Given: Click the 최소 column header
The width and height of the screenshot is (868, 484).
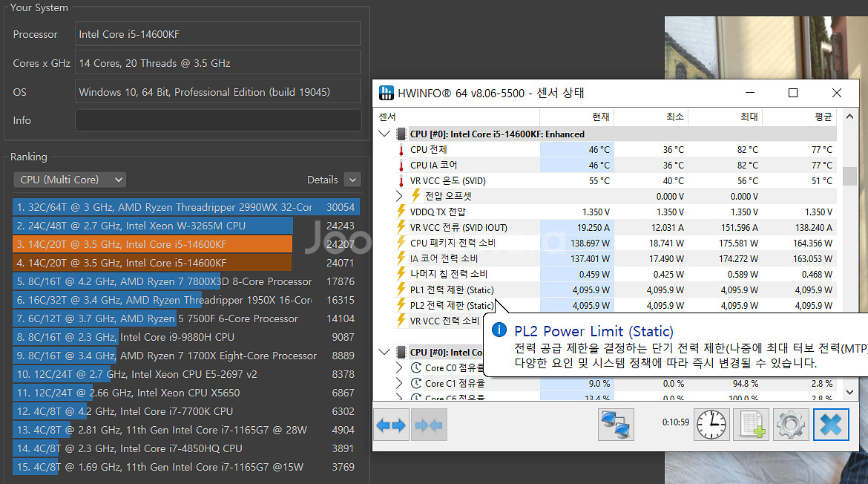Looking at the screenshot, I should tap(651, 117).
